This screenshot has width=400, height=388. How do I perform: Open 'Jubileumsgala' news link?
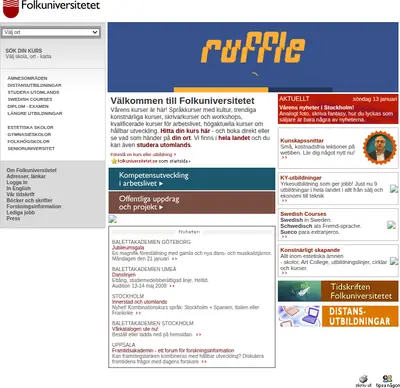pos(128,248)
